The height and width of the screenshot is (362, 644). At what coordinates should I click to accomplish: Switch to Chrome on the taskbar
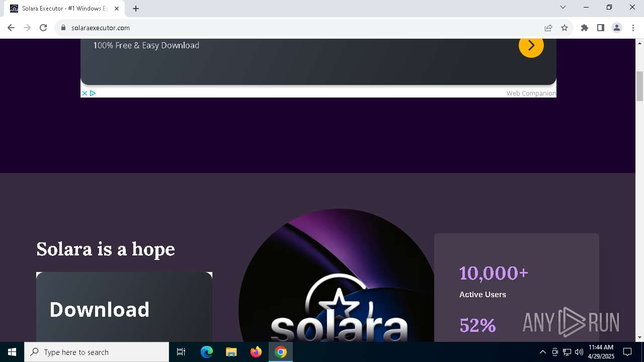coord(281,352)
